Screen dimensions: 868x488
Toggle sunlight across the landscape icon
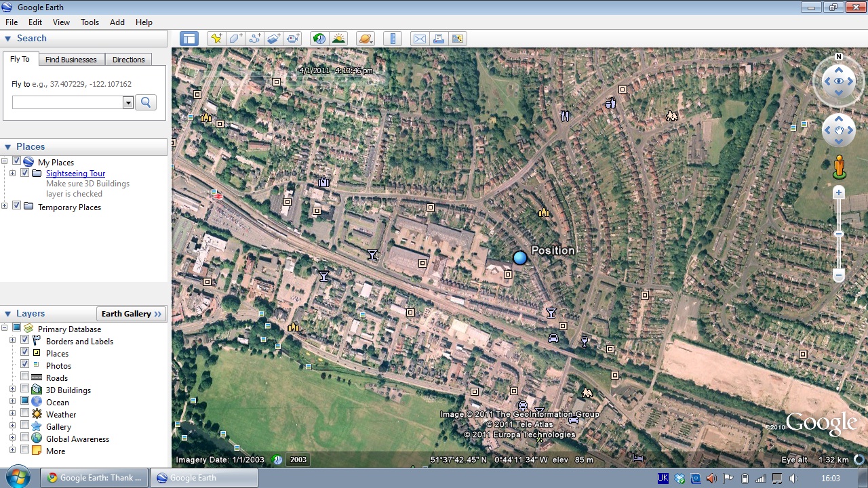(338, 39)
